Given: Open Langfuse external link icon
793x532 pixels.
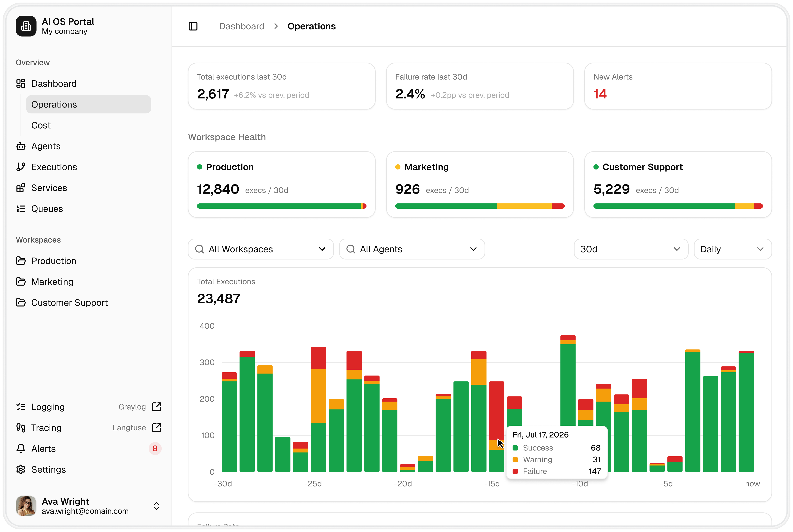Looking at the screenshot, I should click(157, 427).
